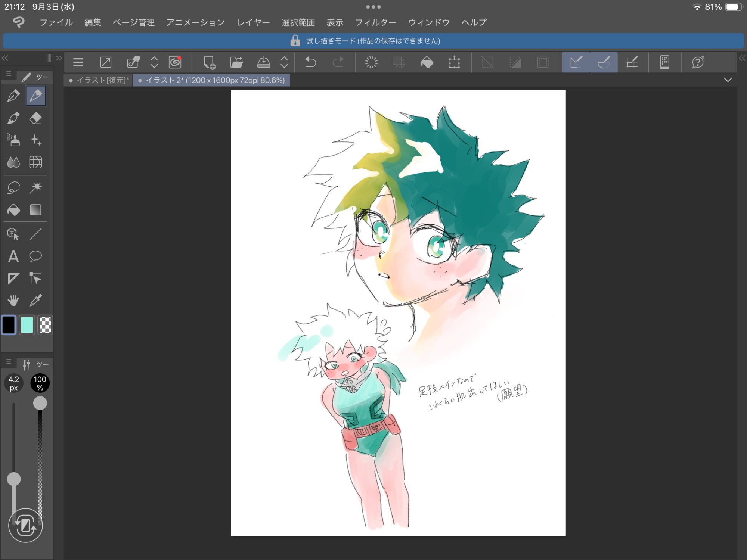Select the Text tool
The height and width of the screenshot is (560, 747).
(x=13, y=256)
